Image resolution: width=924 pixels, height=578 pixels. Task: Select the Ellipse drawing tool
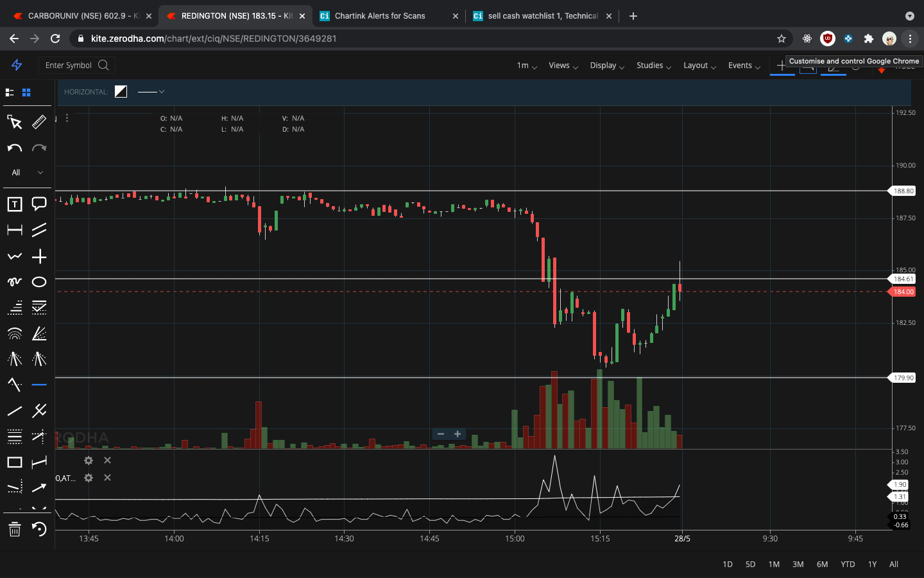38,281
